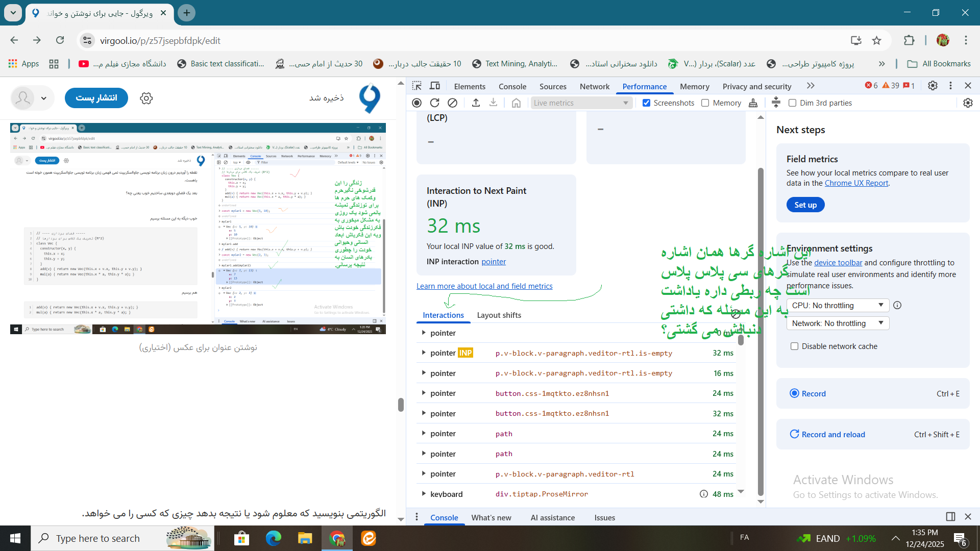Uncheck the Screenshots checkbox

pos(647,103)
